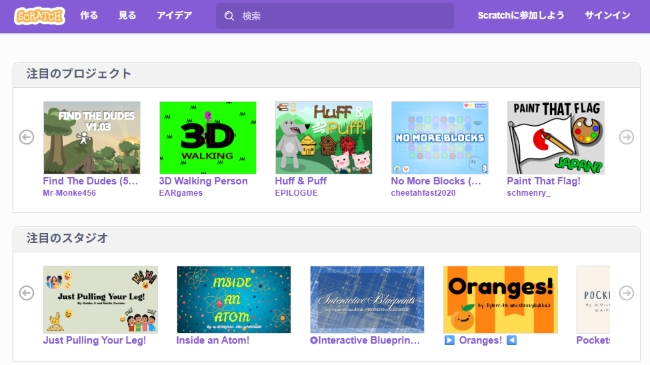Open 3D Walking project thumbnail
This screenshot has height=365, width=650.
(x=208, y=138)
